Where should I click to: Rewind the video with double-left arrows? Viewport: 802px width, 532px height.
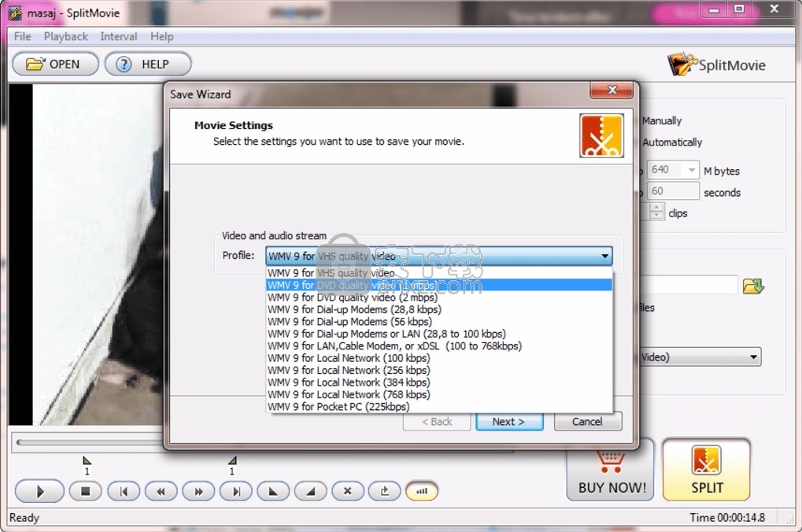click(x=161, y=492)
